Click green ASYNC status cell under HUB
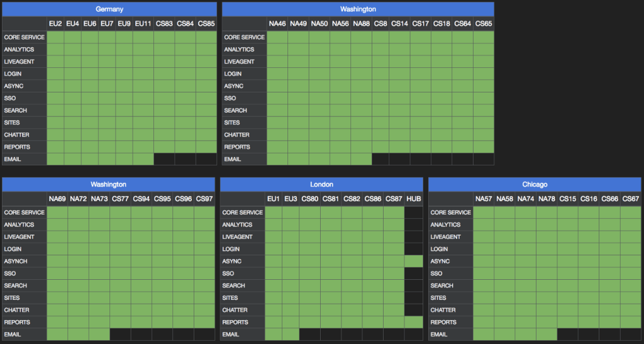 click(414, 261)
